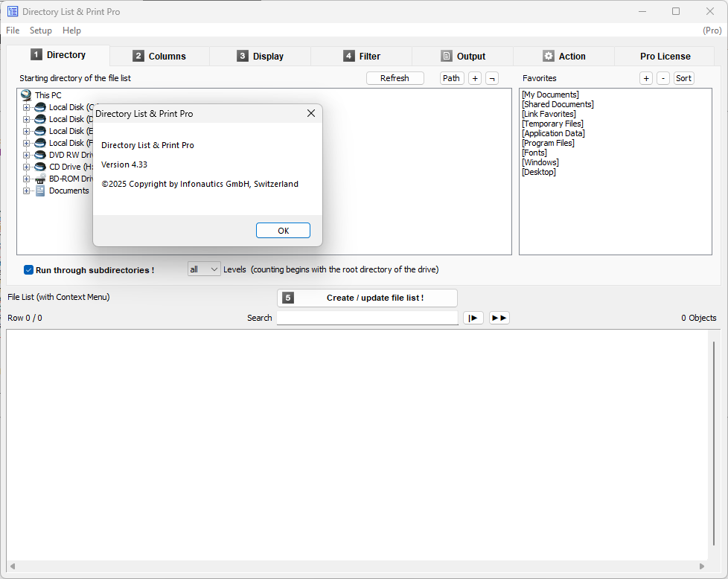Click the button right of Path plus
This screenshot has height=579, width=728.
[492, 78]
